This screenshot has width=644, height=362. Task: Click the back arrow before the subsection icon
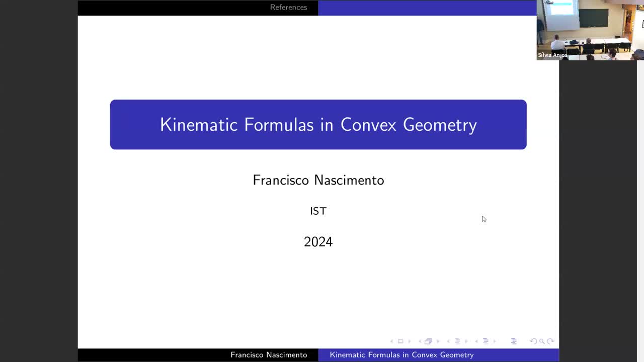pyautogui.click(x=477, y=341)
